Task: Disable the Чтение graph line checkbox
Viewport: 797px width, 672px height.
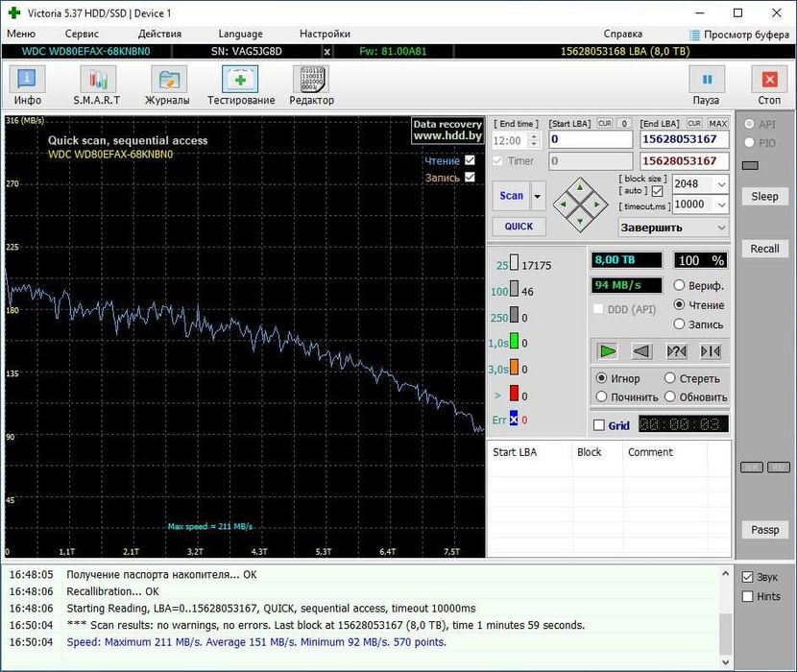Action: [470, 160]
